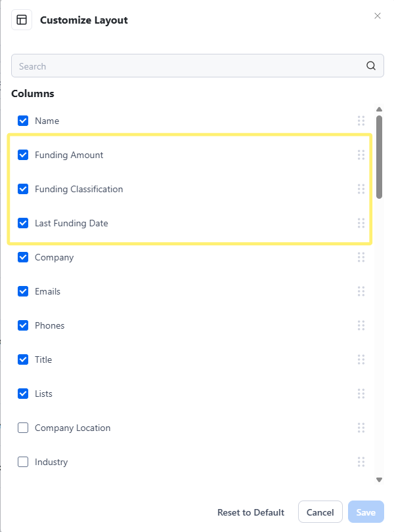Click the drag handle beside Title

click(x=361, y=359)
